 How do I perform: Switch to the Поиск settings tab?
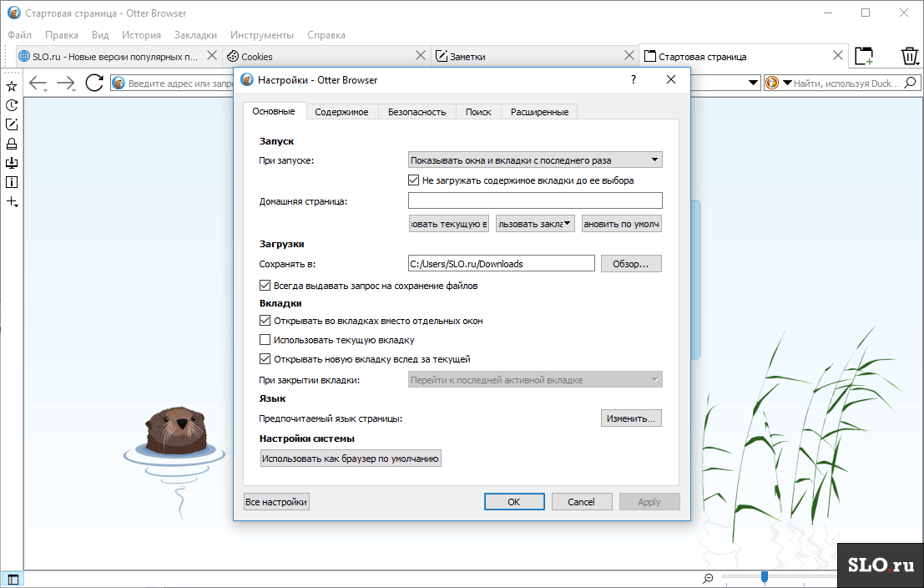478,111
